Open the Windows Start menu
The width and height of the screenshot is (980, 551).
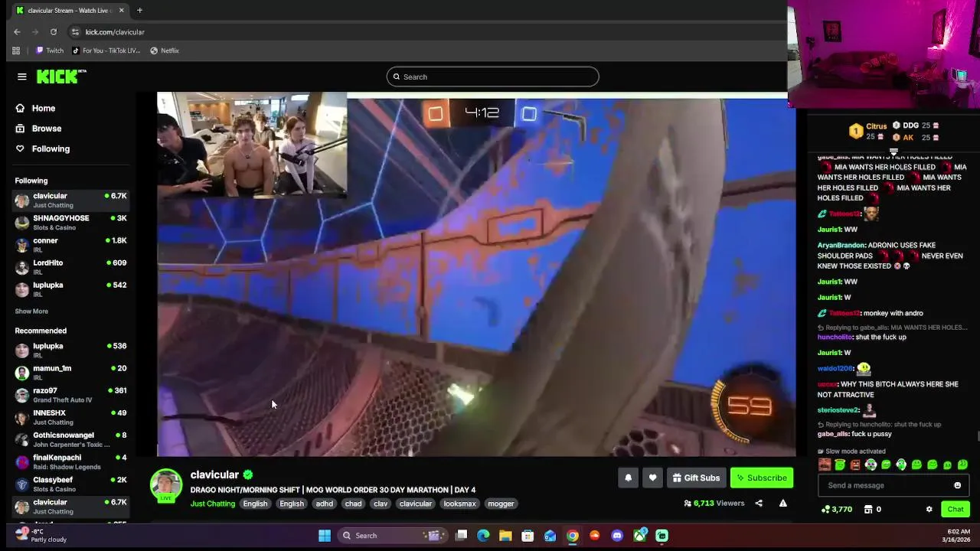[325, 536]
